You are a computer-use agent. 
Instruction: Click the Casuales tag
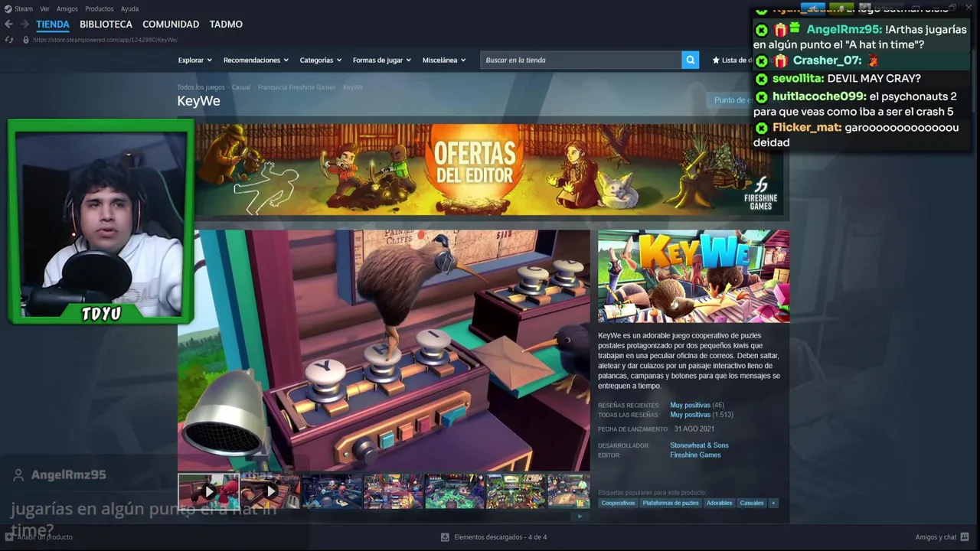tap(752, 503)
